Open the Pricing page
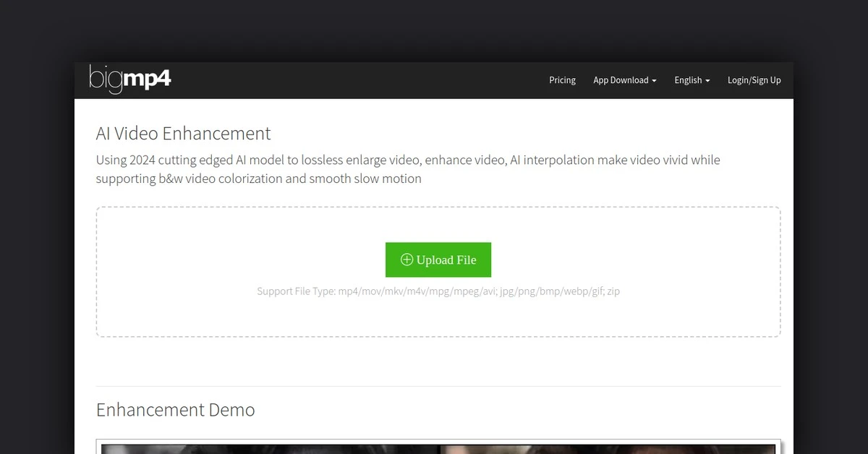This screenshot has height=454, width=868. click(562, 80)
